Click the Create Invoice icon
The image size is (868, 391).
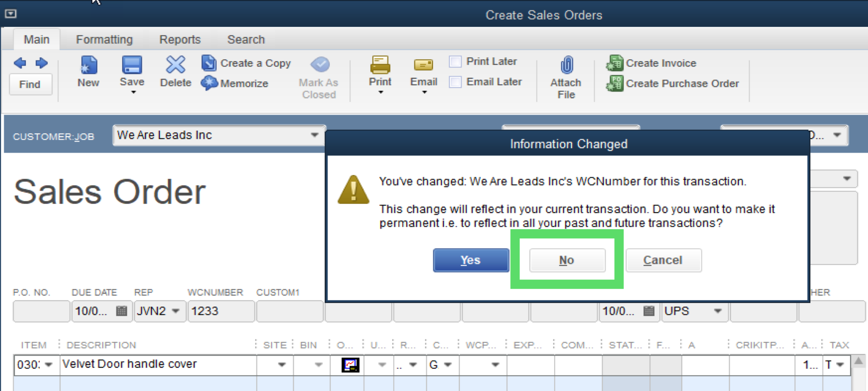tap(615, 63)
